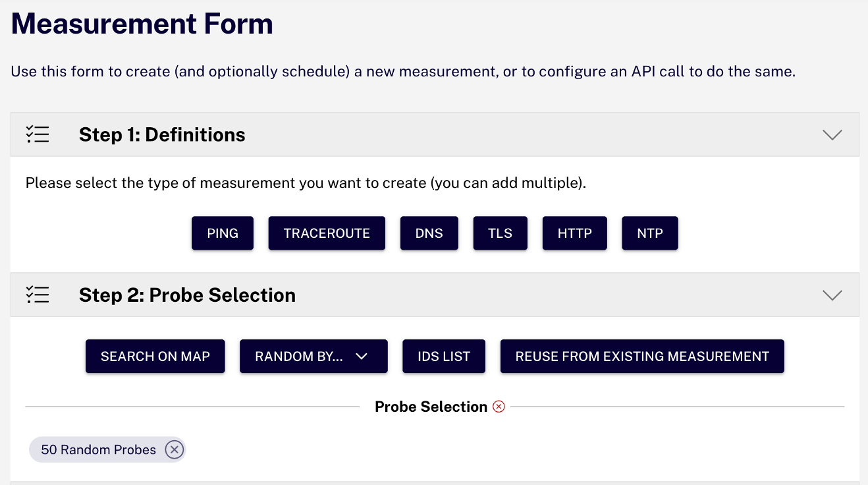Image resolution: width=868 pixels, height=485 pixels.
Task: Clear probe selection with the red X icon
Action: [499, 407]
